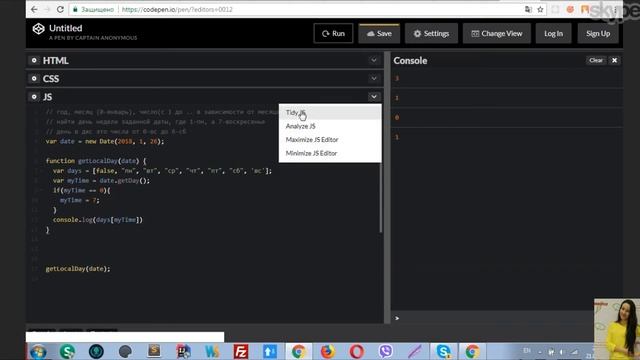Click the var date = new Date line
640x360 pixels.
105,141
